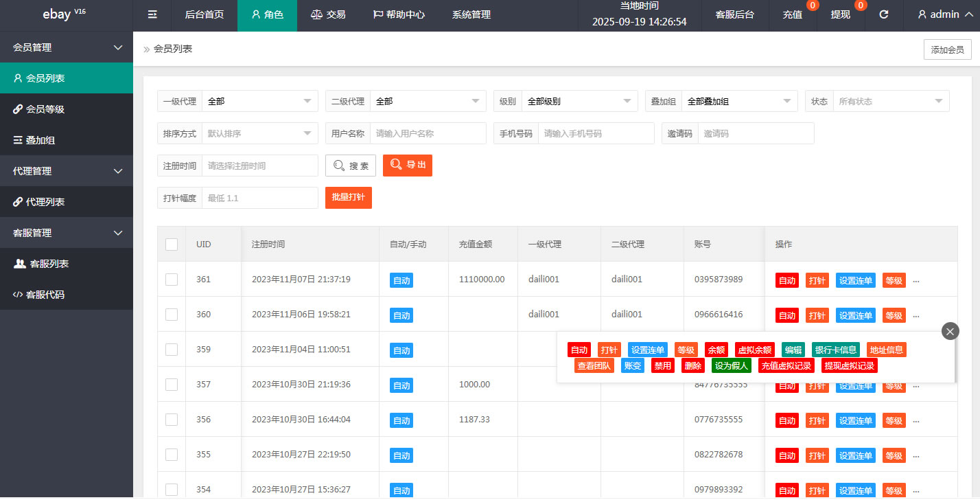Open the 客服后台 top menu
980x500 pixels.
click(x=734, y=14)
